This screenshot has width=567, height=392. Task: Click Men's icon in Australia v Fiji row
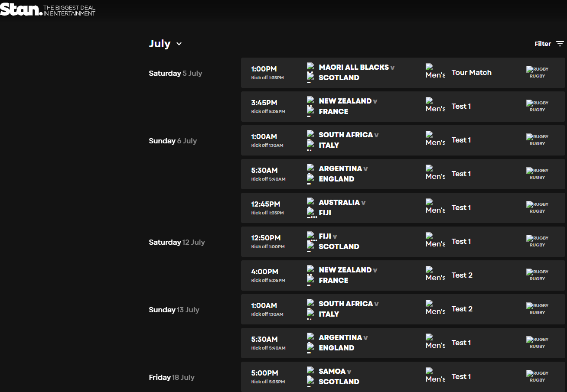(x=435, y=207)
